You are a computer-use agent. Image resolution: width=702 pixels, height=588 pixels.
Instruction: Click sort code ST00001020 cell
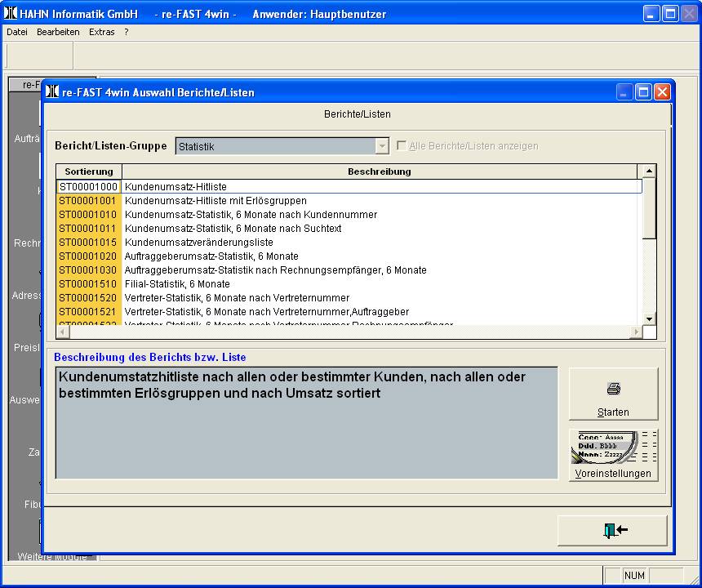(89, 256)
